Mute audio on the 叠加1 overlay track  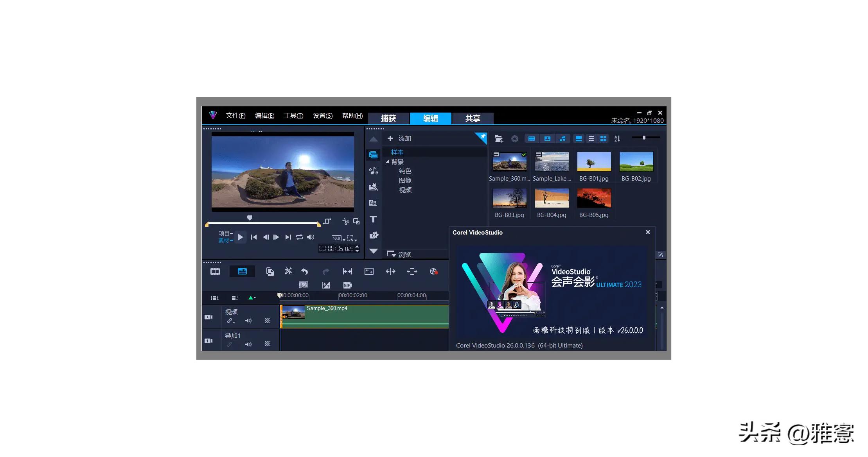pos(249,344)
